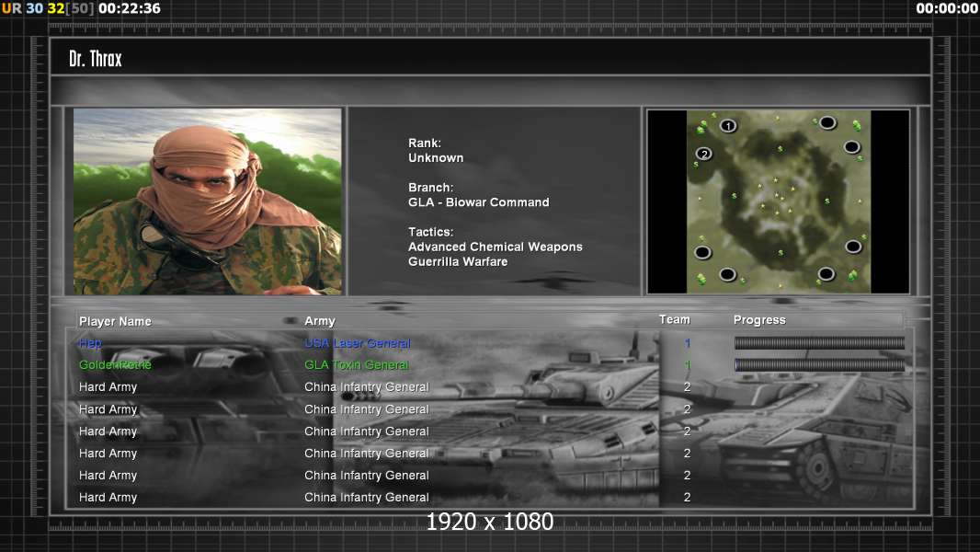Select green supply pile in minimap's top-right corner
The height and width of the screenshot is (552, 980).
[857, 125]
